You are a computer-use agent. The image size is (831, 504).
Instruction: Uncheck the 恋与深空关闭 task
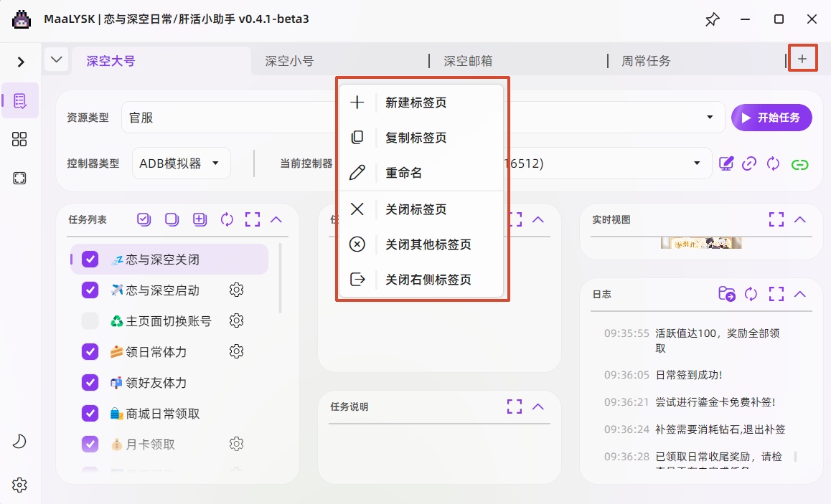pos(90,260)
